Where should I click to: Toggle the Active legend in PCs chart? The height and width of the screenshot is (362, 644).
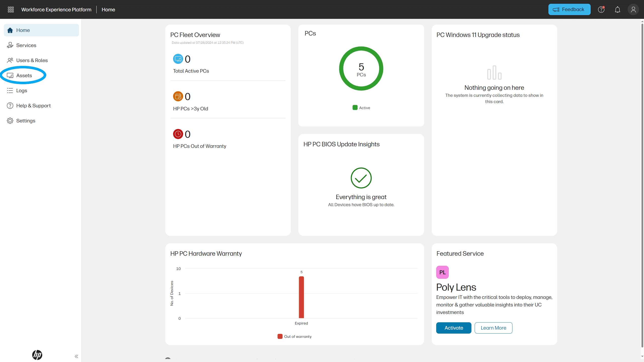[x=361, y=108]
